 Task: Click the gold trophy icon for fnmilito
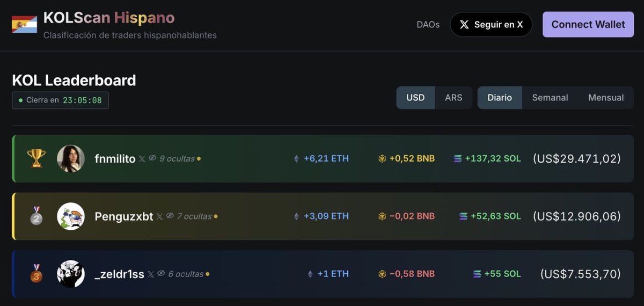tap(36, 158)
